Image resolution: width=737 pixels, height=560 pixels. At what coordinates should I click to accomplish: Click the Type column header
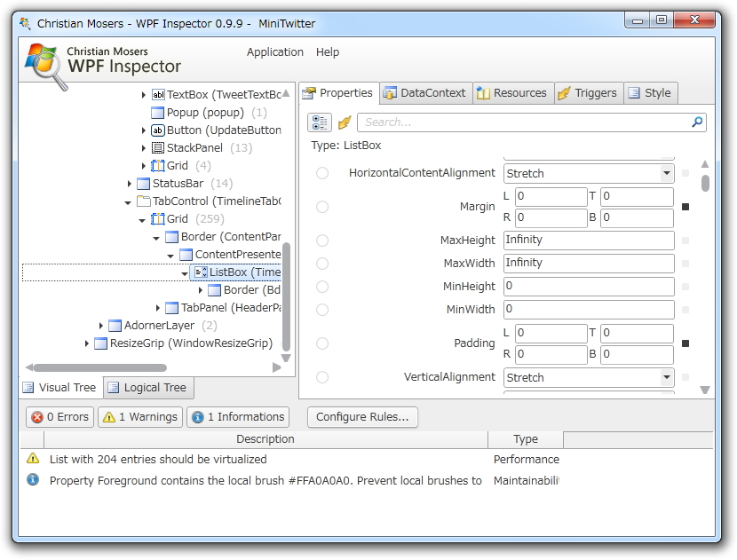tap(526, 439)
